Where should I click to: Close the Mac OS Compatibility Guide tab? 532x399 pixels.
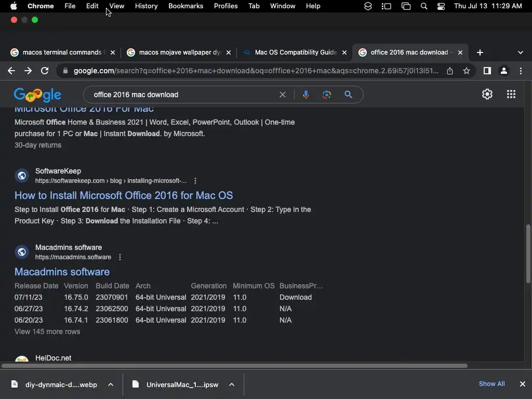pos(344,52)
